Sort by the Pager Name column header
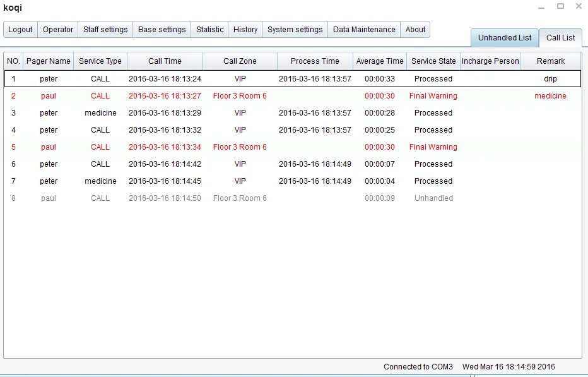Viewport: 588px width, 377px height. (x=49, y=61)
